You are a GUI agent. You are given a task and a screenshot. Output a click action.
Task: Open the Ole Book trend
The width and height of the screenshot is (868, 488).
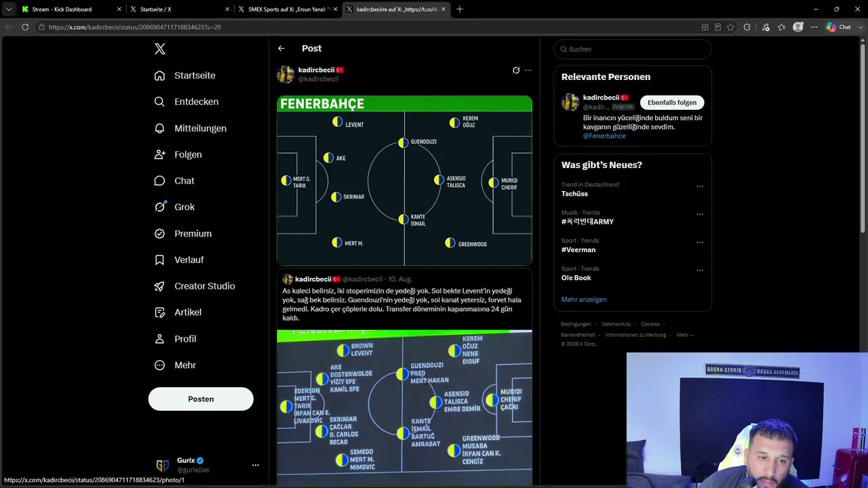click(x=576, y=278)
